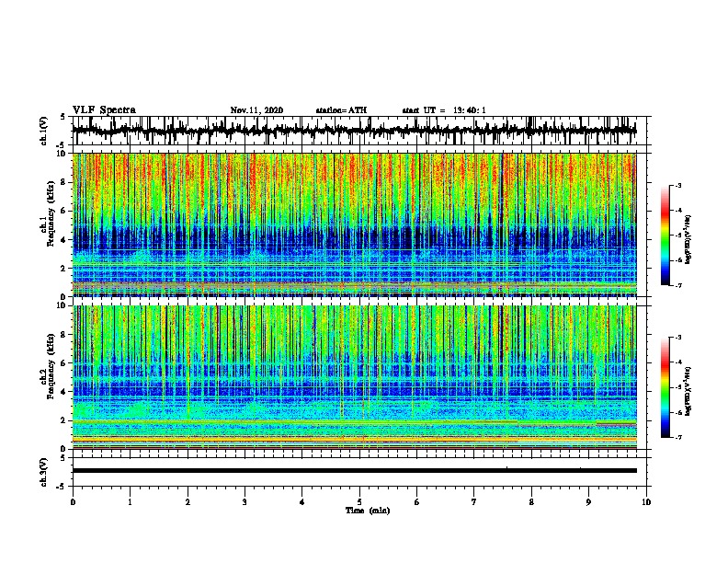Click the "10" kHz tick on ch.1 spectrogram
The height and width of the screenshot is (563, 728).
point(63,154)
